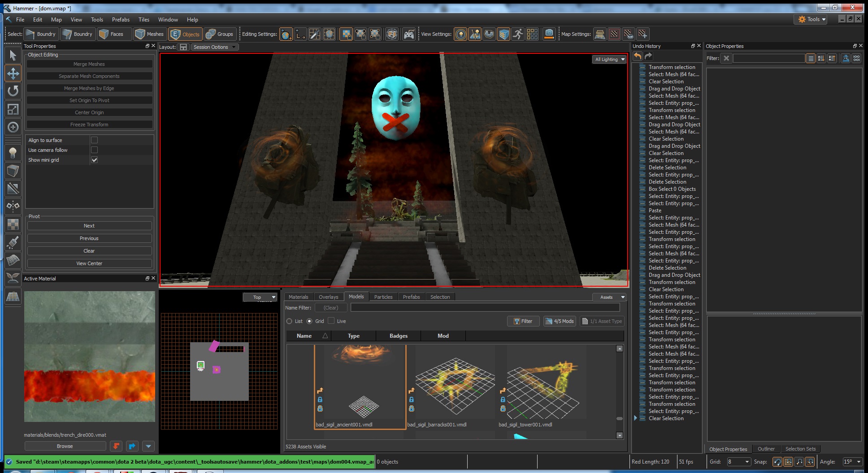
Task: Open the Prefabs menu
Action: pyautogui.click(x=121, y=20)
